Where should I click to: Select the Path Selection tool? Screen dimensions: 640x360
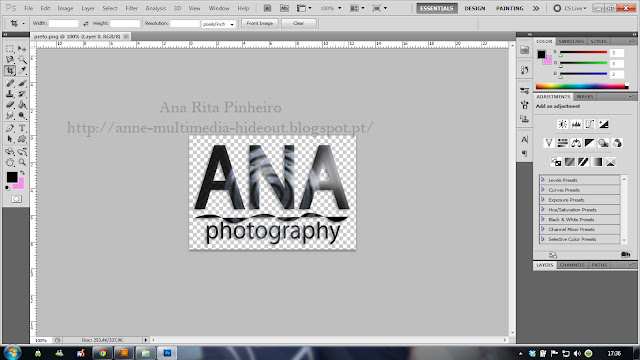(x=10, y=139)
